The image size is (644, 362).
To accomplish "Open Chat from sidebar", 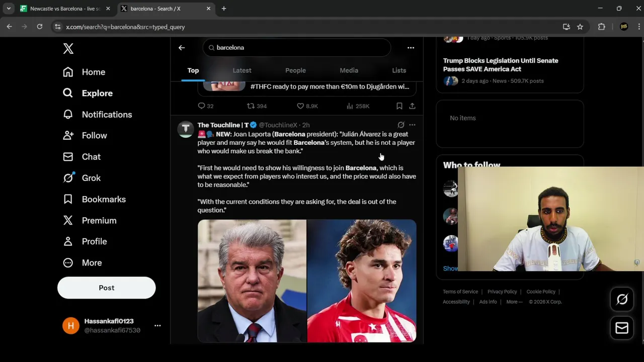I will pos(82,156).
